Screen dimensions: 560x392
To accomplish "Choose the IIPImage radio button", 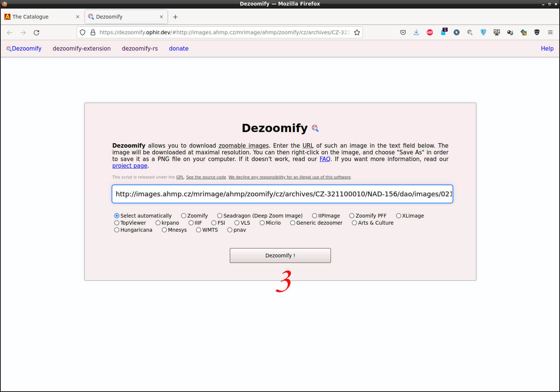I will tap(315, 216).
